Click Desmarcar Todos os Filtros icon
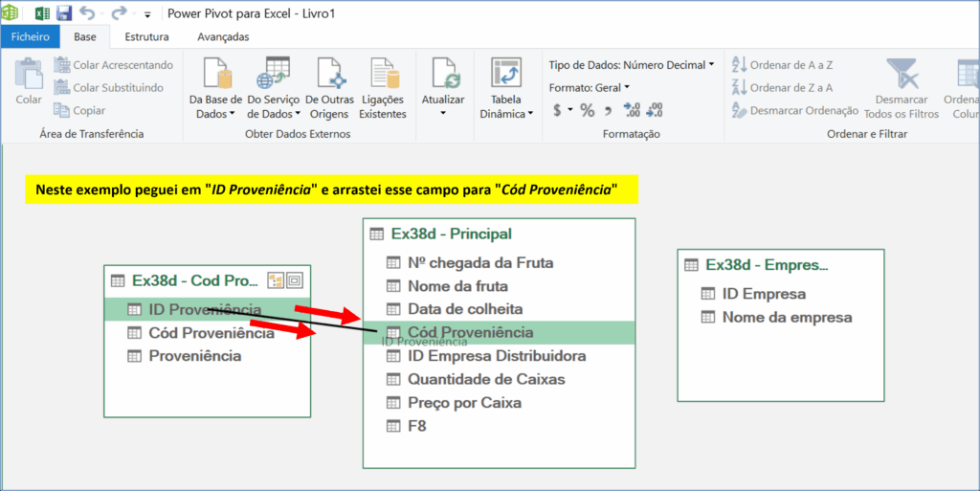This screenshot has width=980, height=491. pos(901,75)
